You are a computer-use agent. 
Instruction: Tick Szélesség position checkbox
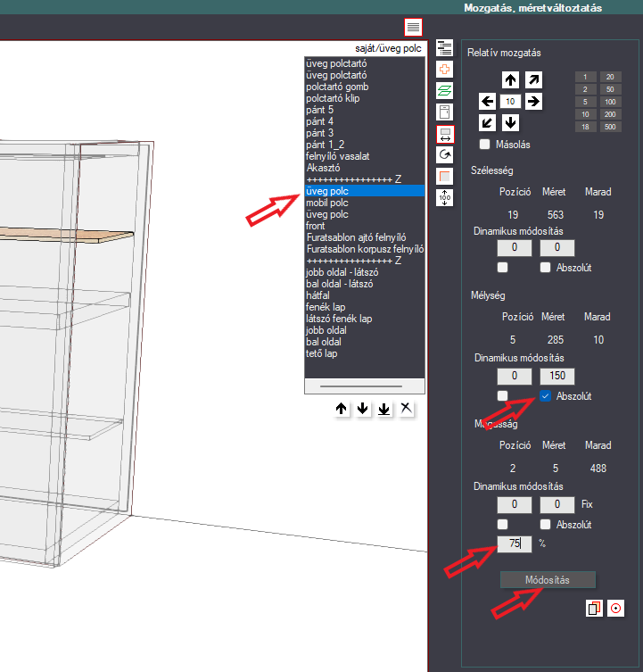[x=502, y=268]
